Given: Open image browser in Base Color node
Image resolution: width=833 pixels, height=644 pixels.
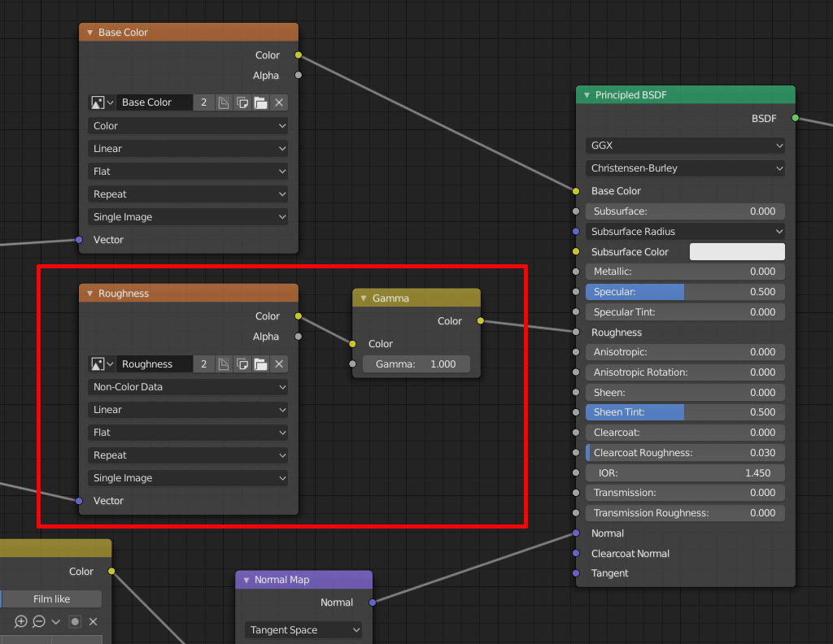Looking at the screenshot, I should tap(102, 102).
